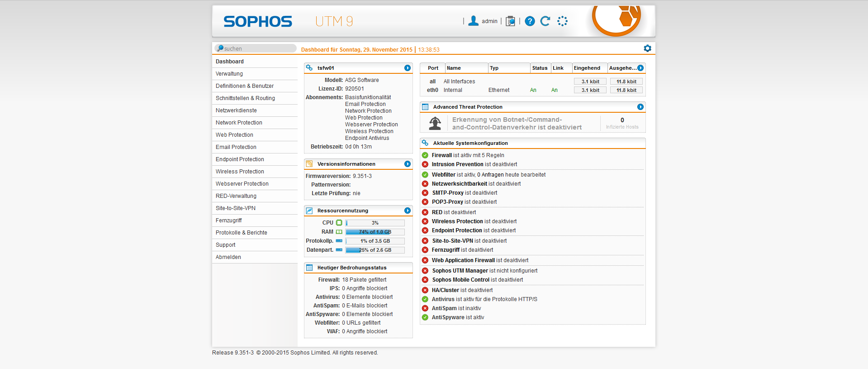
Task: Click the Advanced Threat Protection panel icon
Action: tap(425, 107)
